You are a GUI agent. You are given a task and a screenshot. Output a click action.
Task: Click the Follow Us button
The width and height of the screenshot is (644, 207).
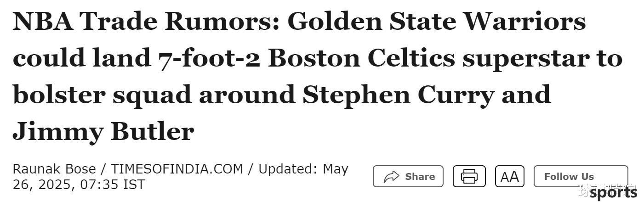click(x=581, y=176)
